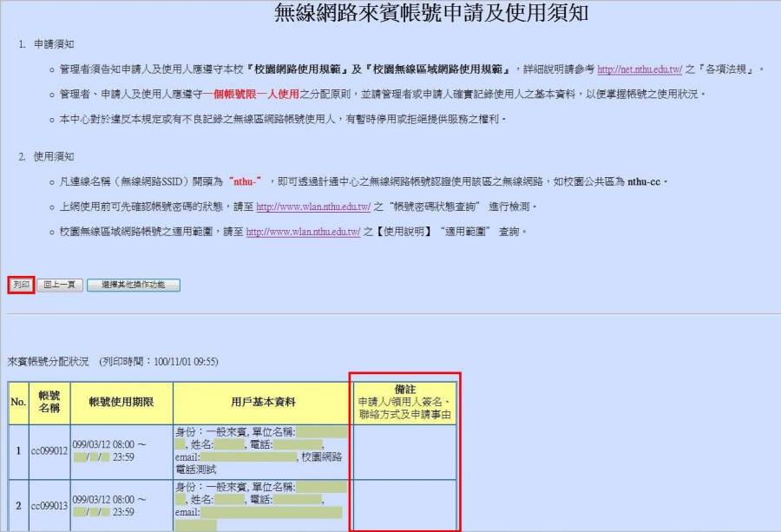Click the 帳號使用期限 column header
This screenshot has height=532, width=781.
click(120, 402)
